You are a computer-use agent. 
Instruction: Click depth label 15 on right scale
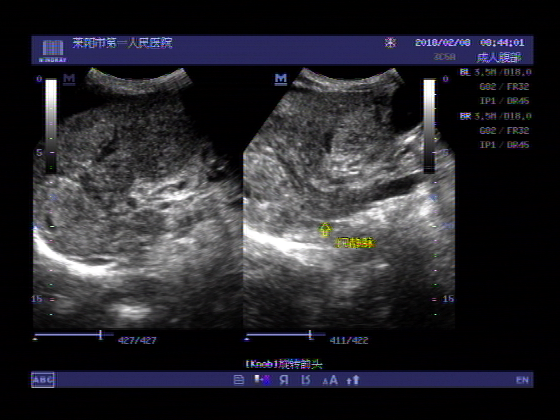[448, 299]
